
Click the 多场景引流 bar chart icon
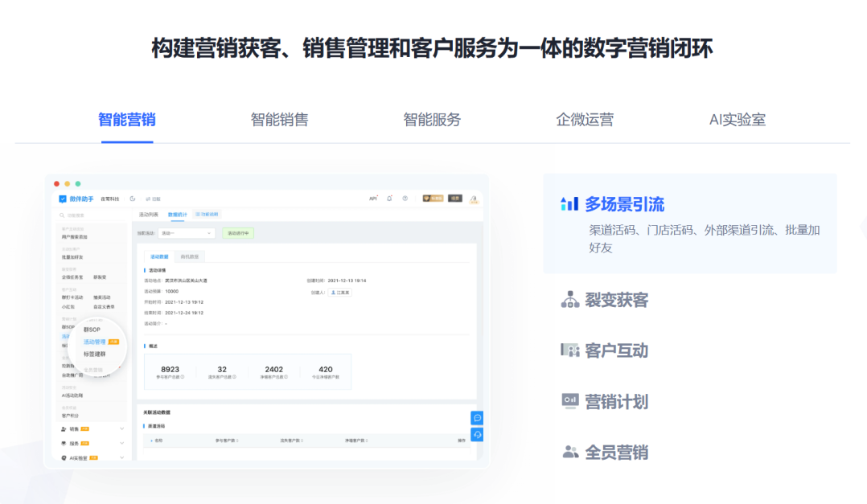coord(569,203)
